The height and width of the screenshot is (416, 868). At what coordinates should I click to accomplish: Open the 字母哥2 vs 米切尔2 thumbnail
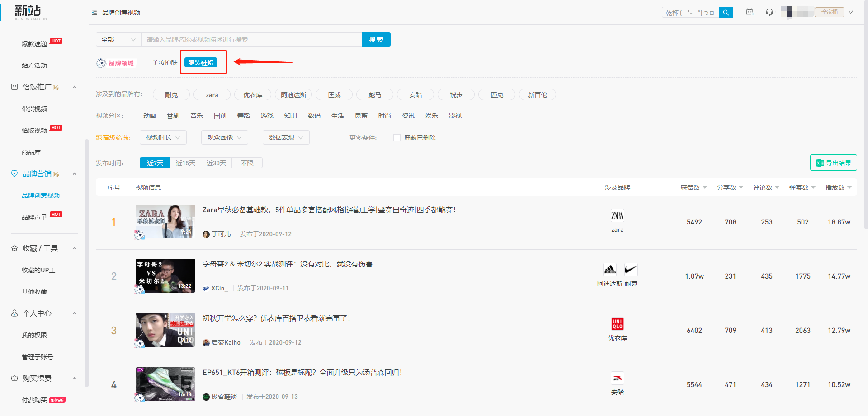[x=165, y=276]
